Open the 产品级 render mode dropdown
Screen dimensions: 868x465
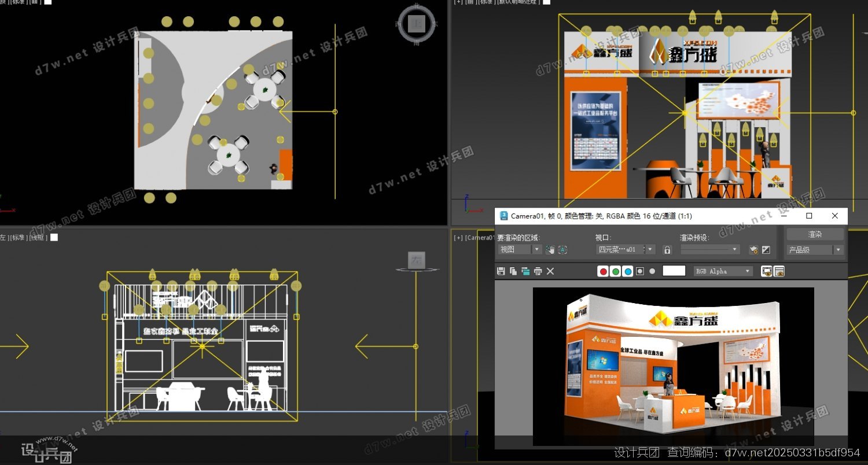click(815, 250)
